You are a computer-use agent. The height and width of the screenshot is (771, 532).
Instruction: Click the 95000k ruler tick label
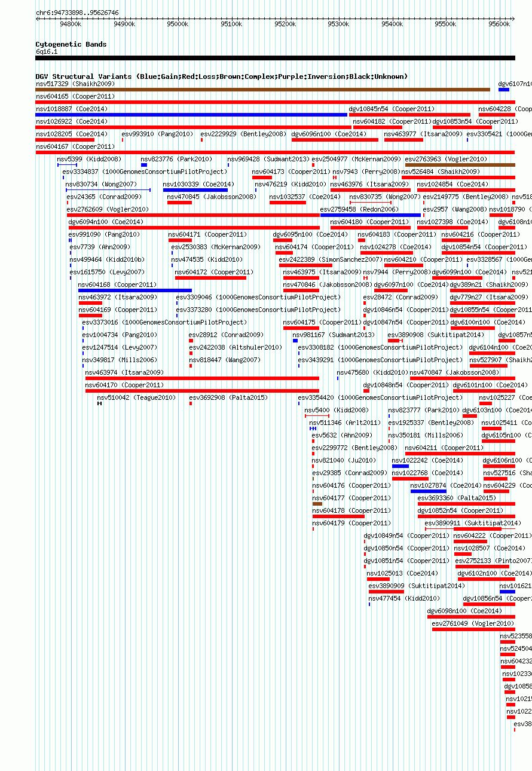(178, 25)
